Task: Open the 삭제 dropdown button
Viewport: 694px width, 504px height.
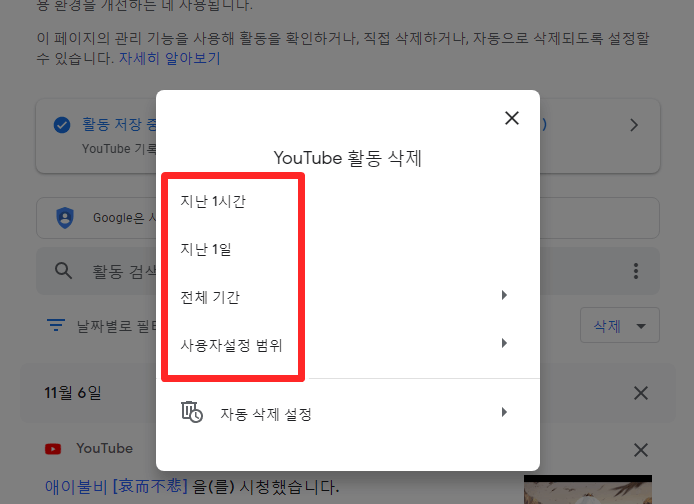Action: click(x=620, y=326)
